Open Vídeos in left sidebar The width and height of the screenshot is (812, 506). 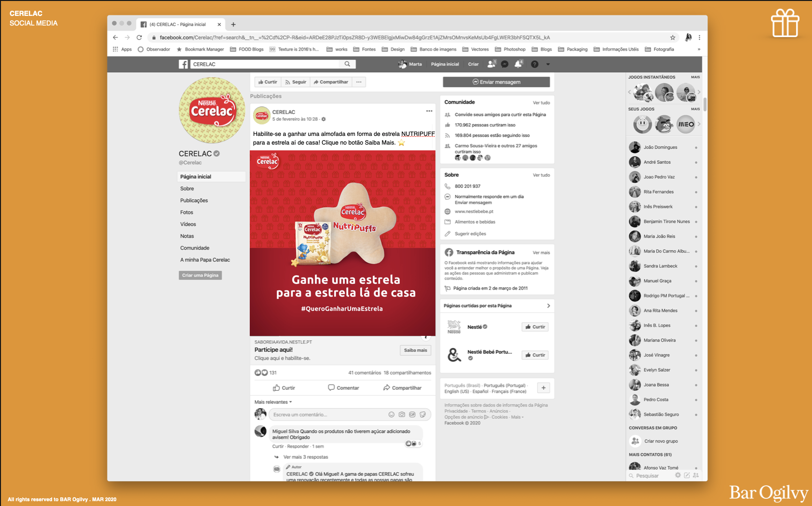(188, 224)
